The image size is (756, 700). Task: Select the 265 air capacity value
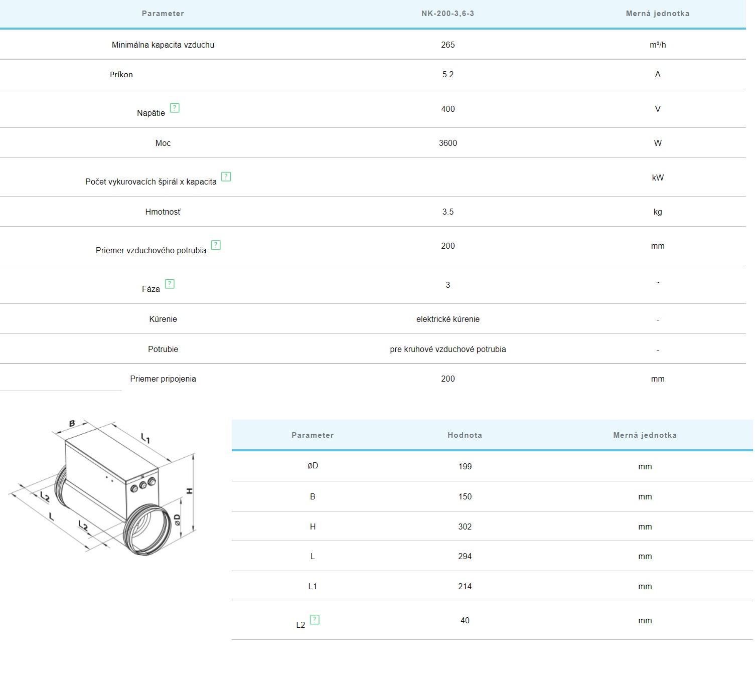[x=447, y=45]
